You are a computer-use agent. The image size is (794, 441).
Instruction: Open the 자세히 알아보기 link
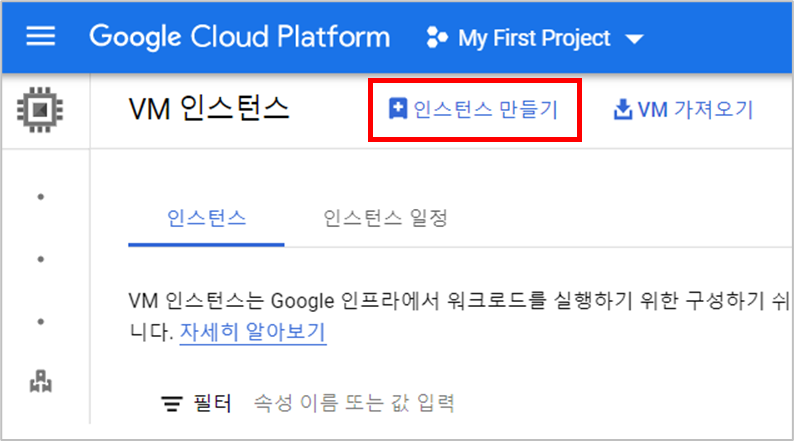tap(253, 332)
